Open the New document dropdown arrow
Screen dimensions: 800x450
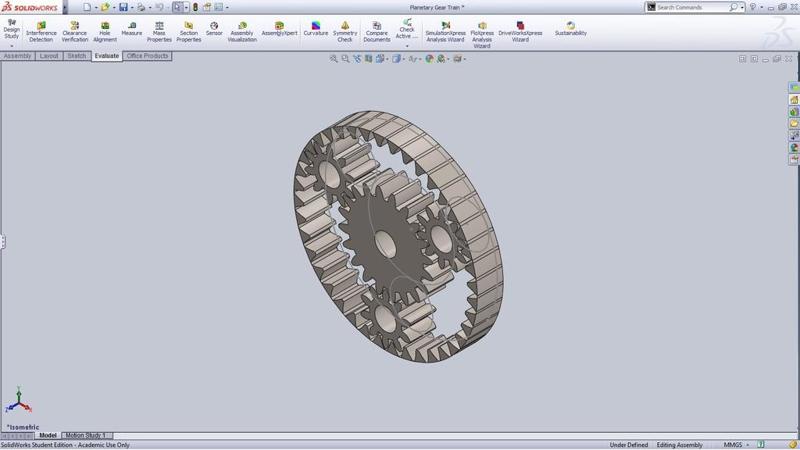click(x=95, y=8)
